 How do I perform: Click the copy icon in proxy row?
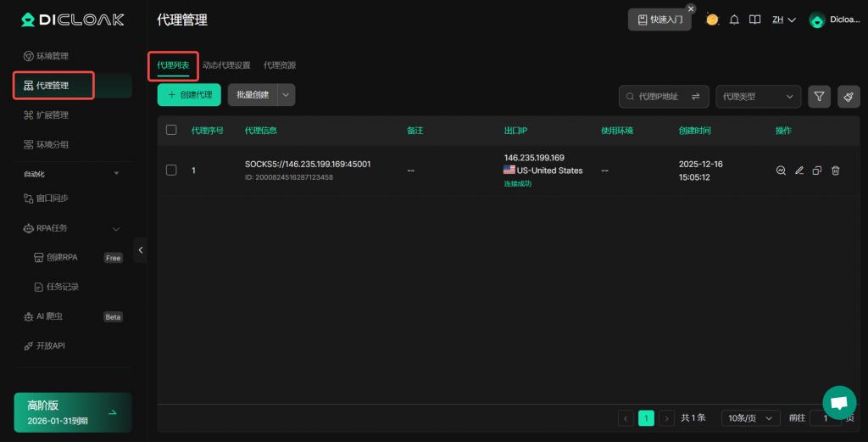coord(817,171)
